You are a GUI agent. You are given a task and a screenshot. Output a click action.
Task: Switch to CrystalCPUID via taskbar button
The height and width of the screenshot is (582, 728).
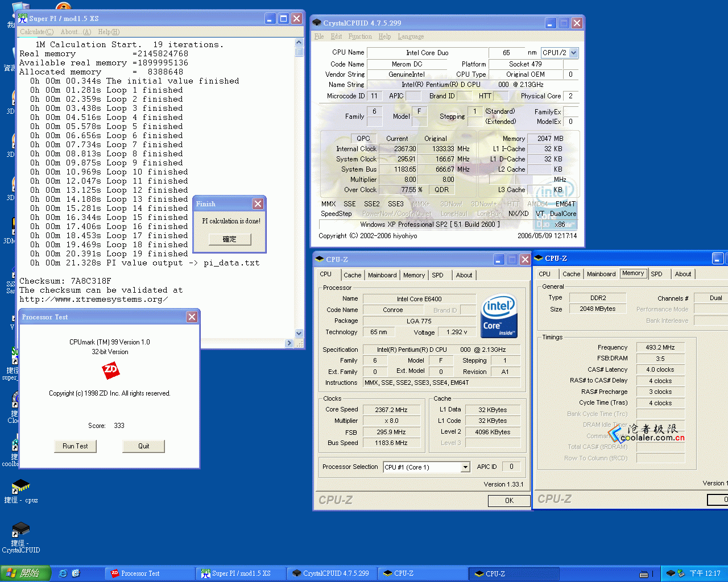pos(333,573)
